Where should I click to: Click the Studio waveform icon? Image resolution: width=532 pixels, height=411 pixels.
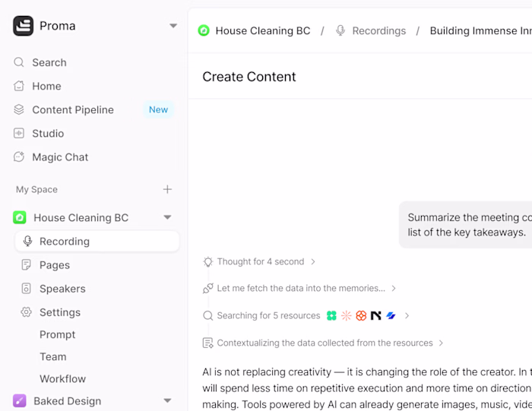19,133
